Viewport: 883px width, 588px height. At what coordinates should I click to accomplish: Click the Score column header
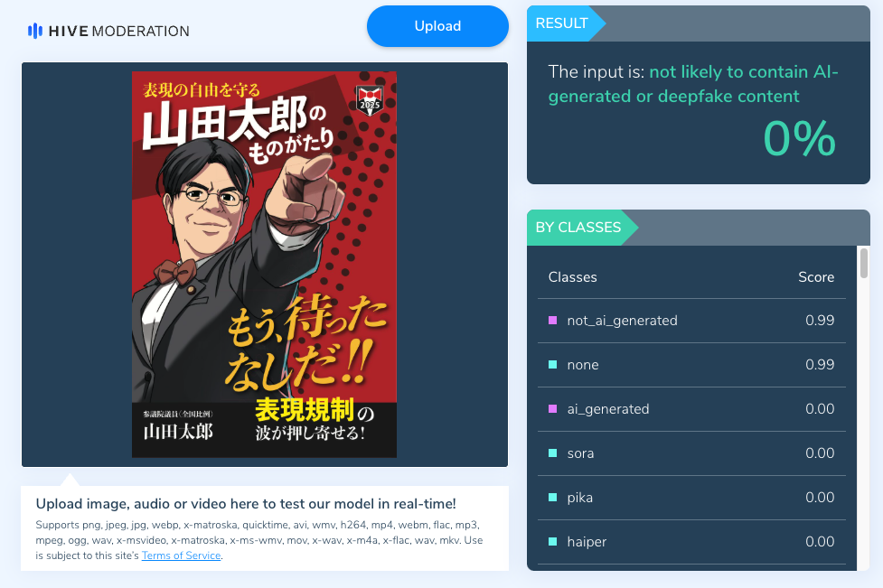click(816, 276)
